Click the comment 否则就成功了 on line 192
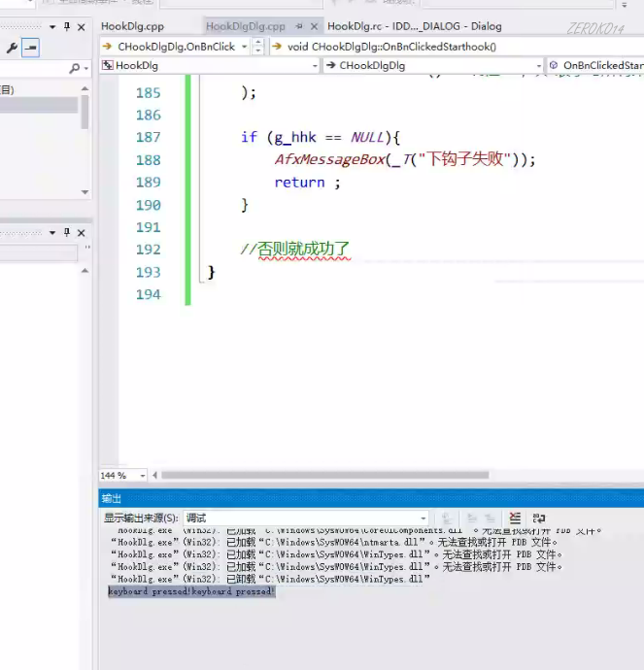 click(x=303, y=249)
